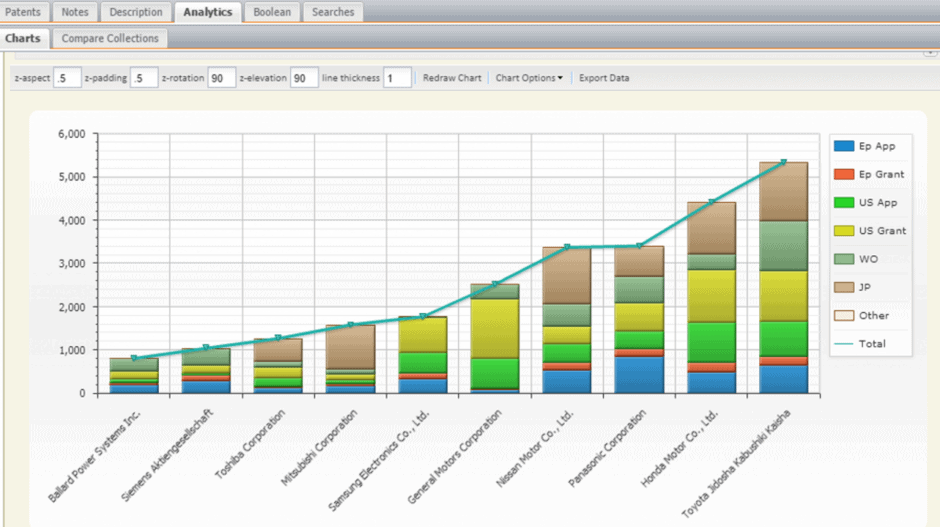
Task: Open the Description tab
Action: point(136,12)
